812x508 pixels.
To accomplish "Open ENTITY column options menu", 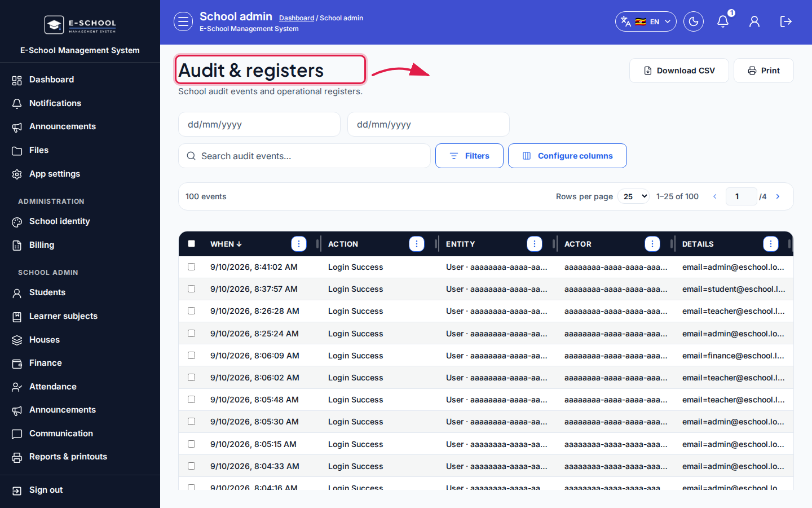I will (535, 244).
